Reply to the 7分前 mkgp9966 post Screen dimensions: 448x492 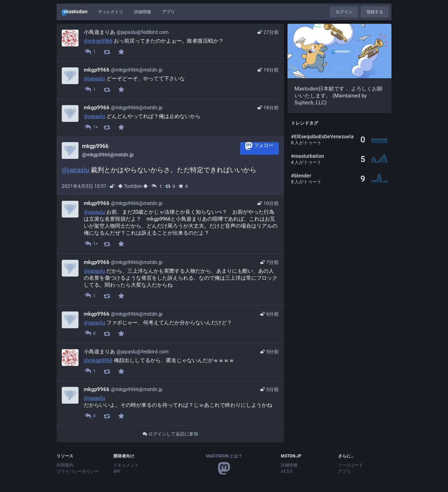point(88,296)
